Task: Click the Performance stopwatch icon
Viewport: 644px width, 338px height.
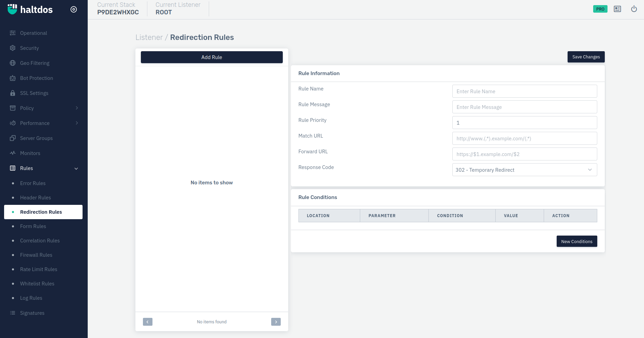Action: pyautogui.click(x=13, y=123)
